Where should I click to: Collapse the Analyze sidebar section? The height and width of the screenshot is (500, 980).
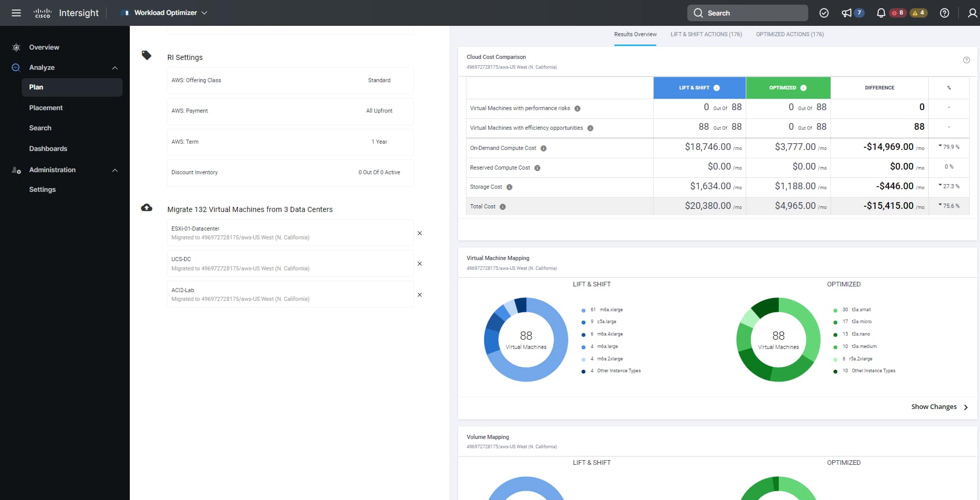(x=115, y=68)
